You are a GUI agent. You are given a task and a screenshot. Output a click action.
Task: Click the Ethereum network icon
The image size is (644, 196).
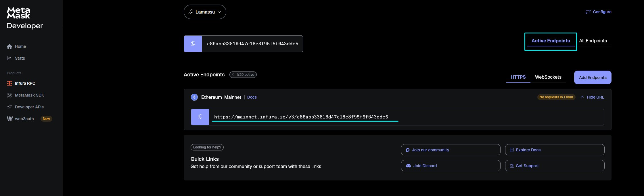[x=194, y=97]
